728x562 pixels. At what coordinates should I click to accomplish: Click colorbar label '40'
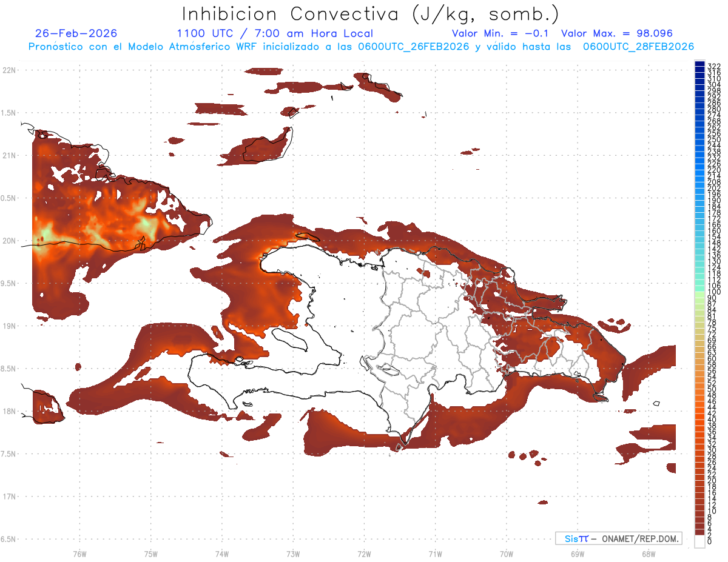[712, 420]
